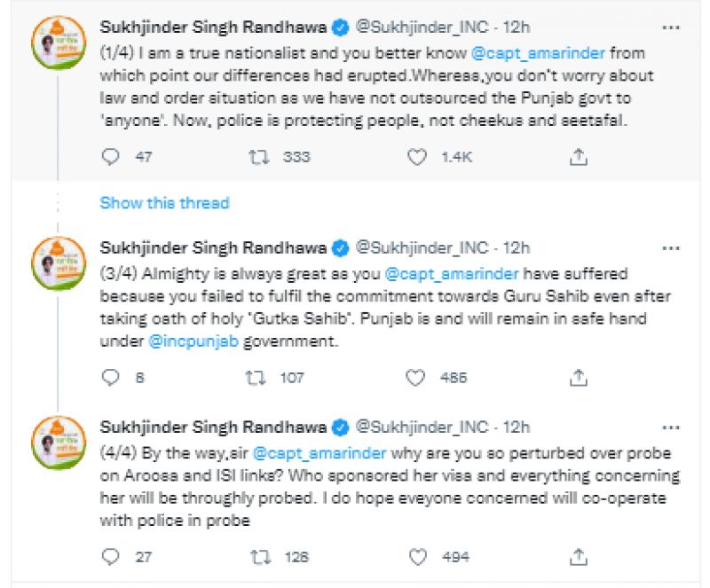Viewport: 710px width, 588px height.
Task: Like the (1/4) tweet with 1.4K likes
Action: coord(417,157)
